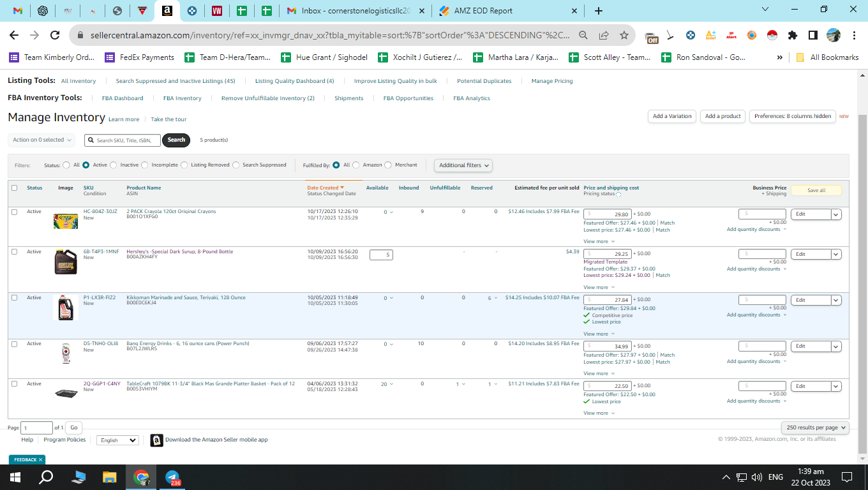This screenshot has height=490, width=868.
Task: Open the Action on 0 selected dropdown
Action: click(x=41, y=140)
